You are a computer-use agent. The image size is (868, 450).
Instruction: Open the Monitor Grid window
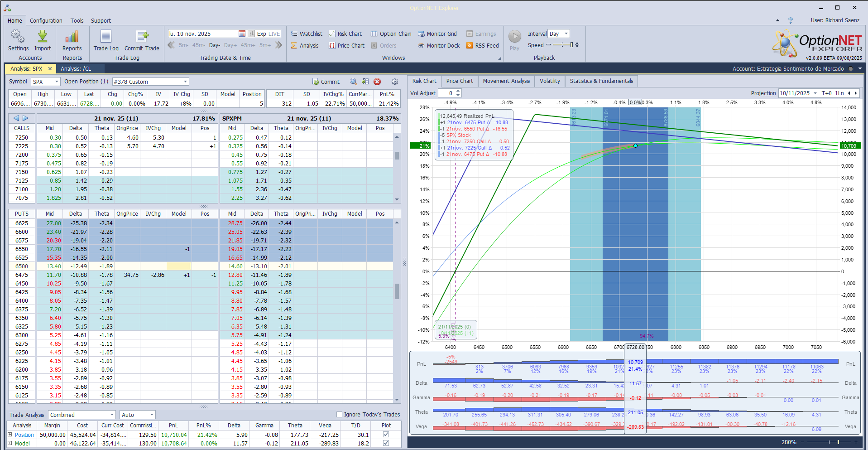click(x=437, y=34)
